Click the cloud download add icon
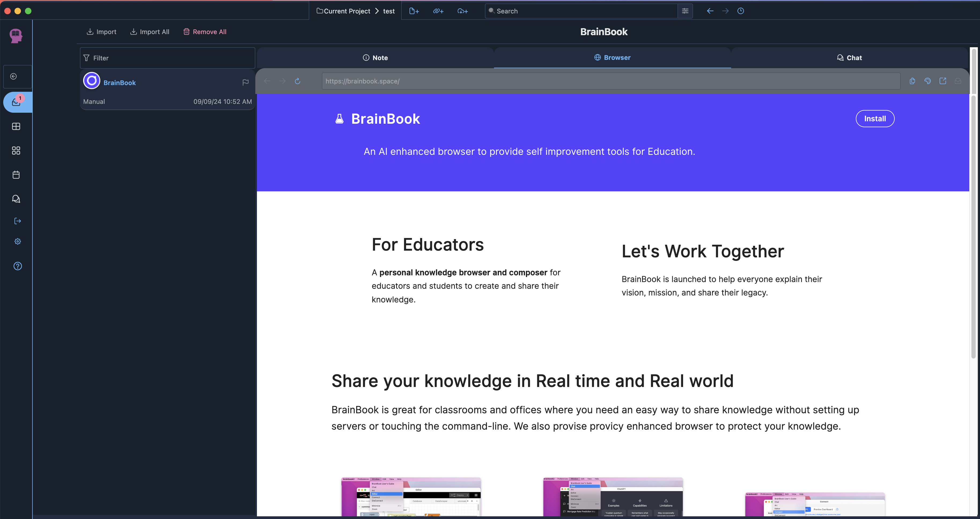This screenshot has width=980, height=519. point(462,11)
